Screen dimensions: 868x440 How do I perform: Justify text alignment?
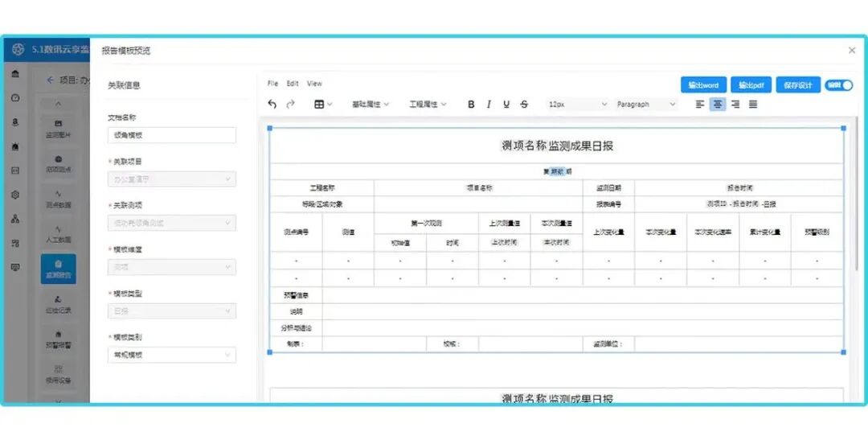tap(753, 105)
